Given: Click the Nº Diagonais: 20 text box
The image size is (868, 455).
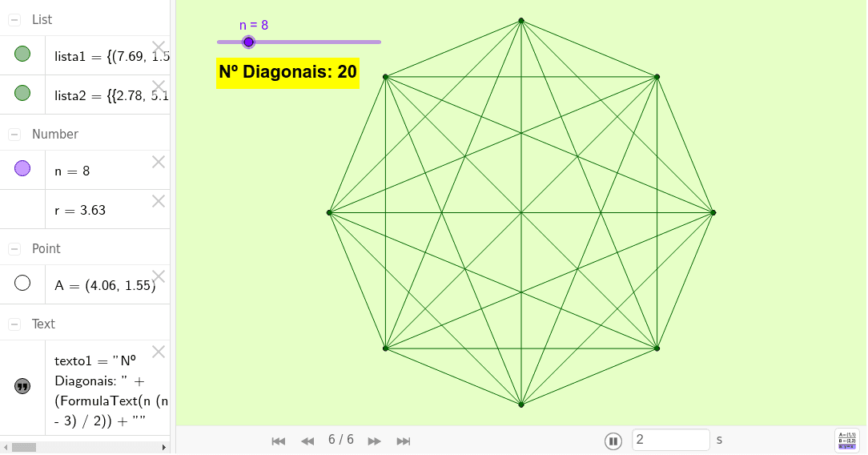Looking at the screenshot, I should 287,73.
